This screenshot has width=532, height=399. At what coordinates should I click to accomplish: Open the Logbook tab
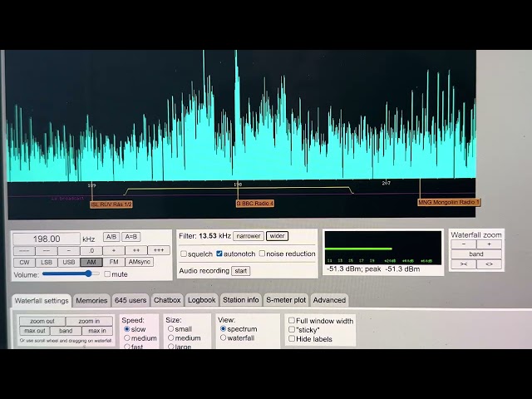(x=201, y=300)
